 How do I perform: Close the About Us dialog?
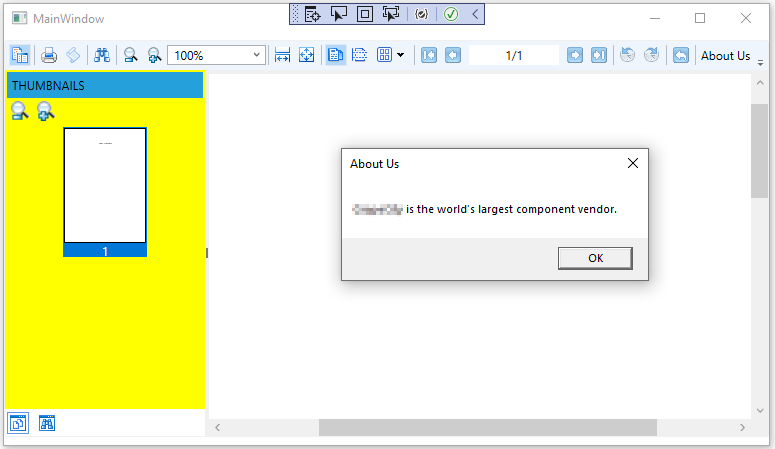(633, 163)
